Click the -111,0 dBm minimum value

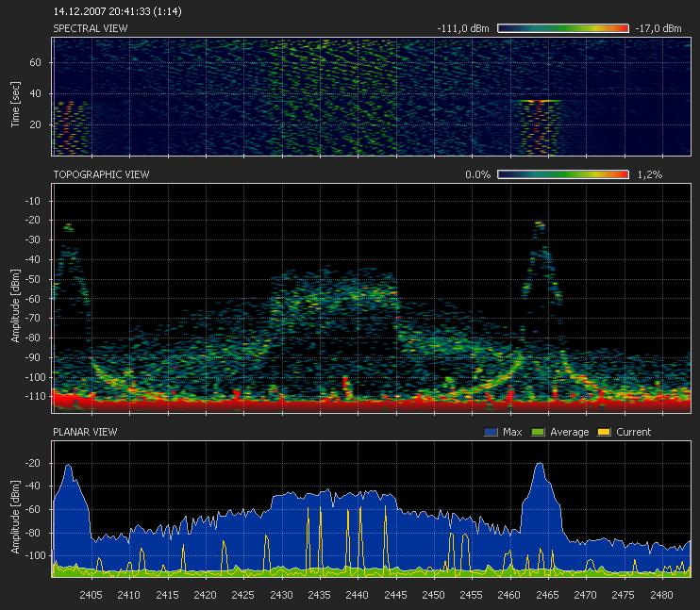click(463, 28)
